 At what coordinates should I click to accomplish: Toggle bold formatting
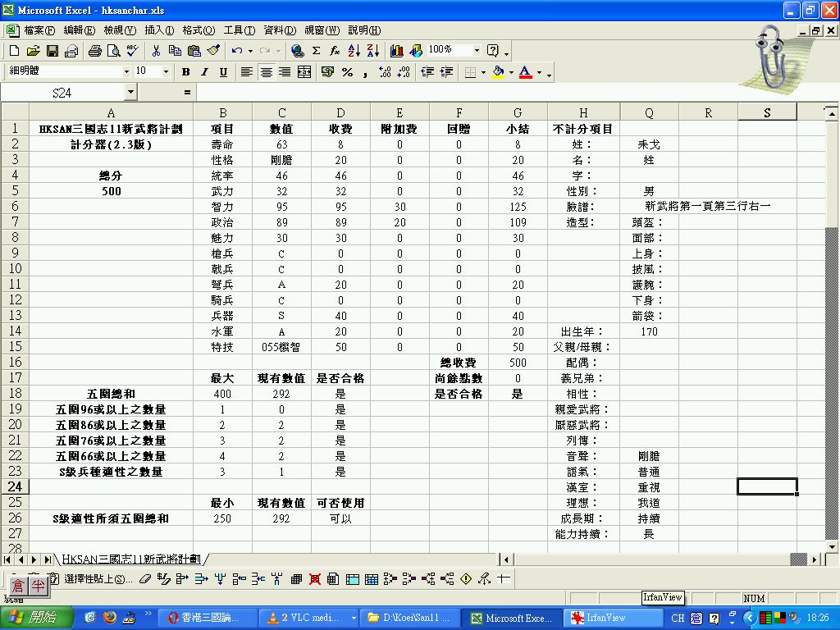coord(185,72)
